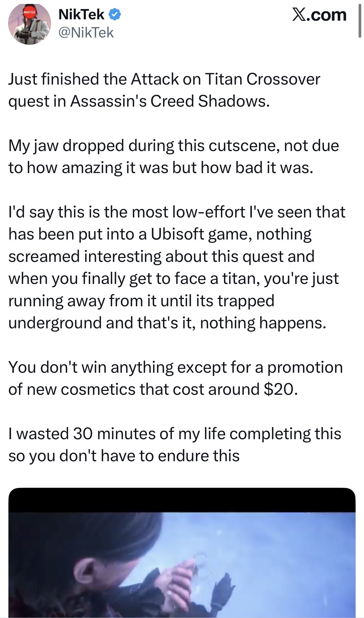The height and width of the screenshot is (618, 364).
Task: Click the X.com watermark text
Action: click(x=319, y=14)
